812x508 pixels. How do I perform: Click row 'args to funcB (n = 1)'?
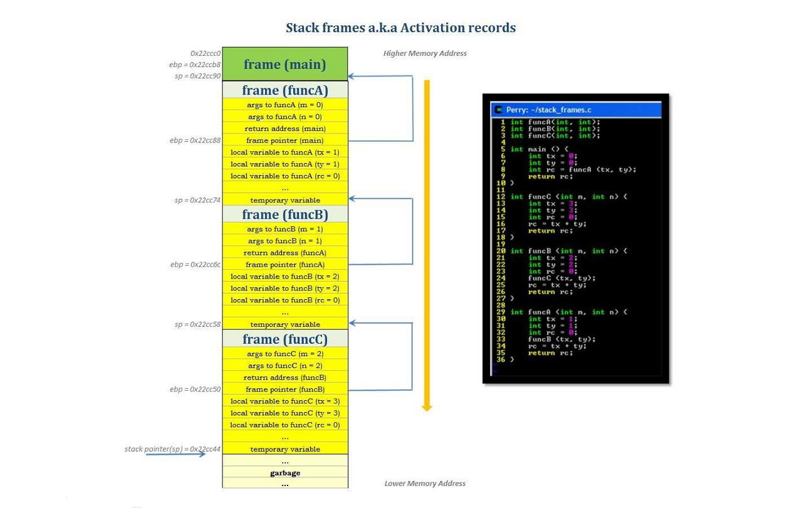[x=285, y=241]
